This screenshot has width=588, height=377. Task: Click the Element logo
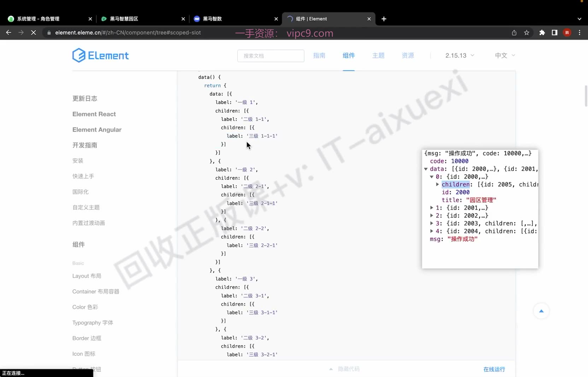[100, 55]
